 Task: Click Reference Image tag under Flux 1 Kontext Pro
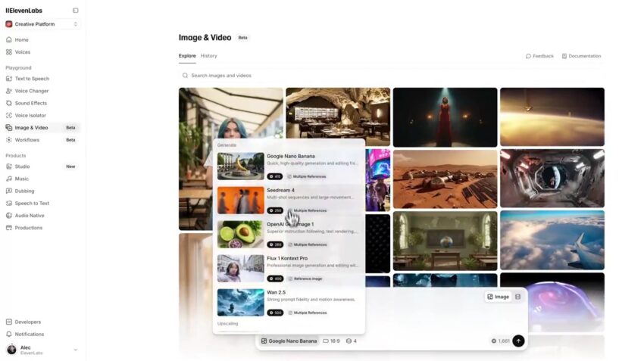click(x=305, y=279)
